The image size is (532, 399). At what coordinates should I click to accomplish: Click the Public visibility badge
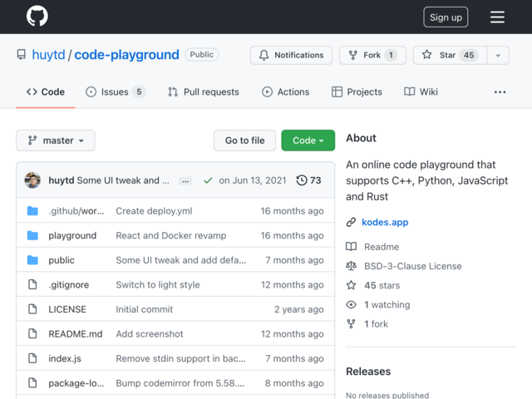coord(201,55)
